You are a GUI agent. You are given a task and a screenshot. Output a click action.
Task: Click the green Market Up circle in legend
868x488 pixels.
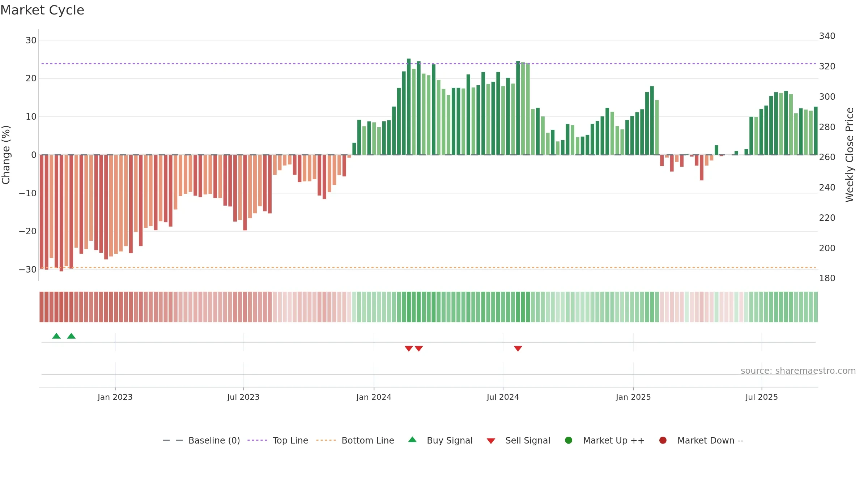tap(569, 440)
